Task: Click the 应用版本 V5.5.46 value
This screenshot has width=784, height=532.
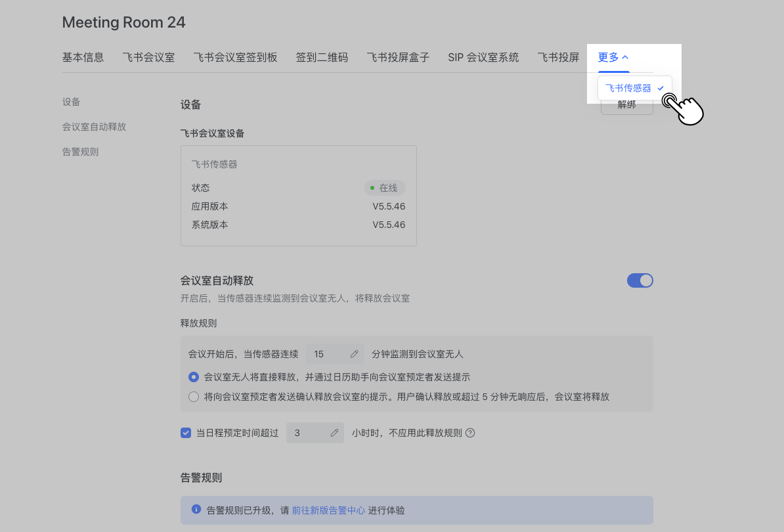Action: pyautogui.click(x=389, y=206)
